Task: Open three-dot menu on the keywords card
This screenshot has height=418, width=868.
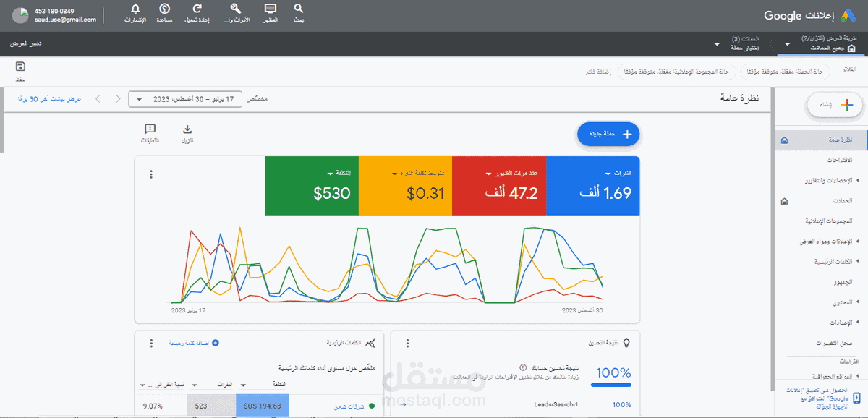Action: click(x=150, y=343)
